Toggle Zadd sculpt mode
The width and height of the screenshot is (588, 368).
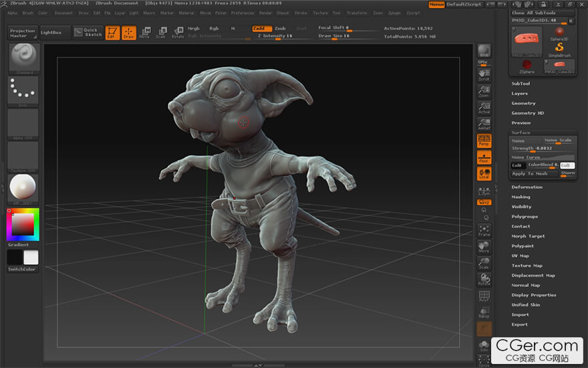pos(261,29)
